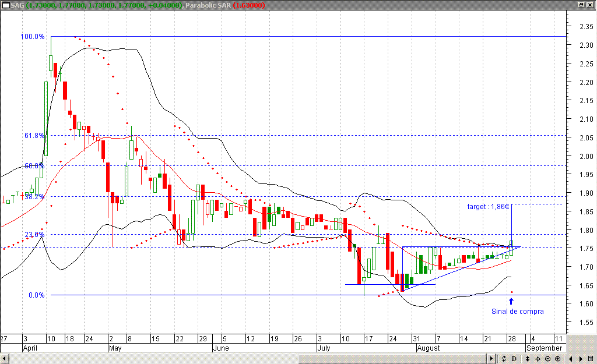Select the 50.0% Fibonacci level label

pos(34,166)
